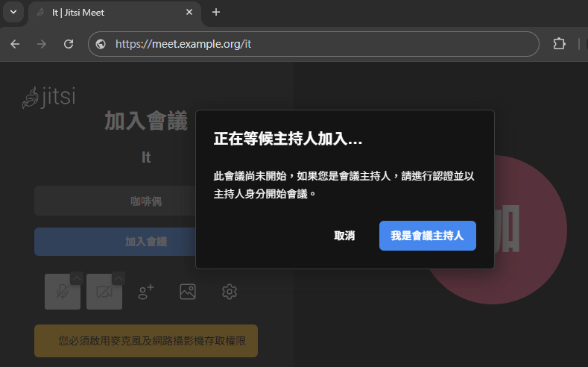Click the 正在等候主持人加入... dialog title
588x367 pixels.
point(288,139)
